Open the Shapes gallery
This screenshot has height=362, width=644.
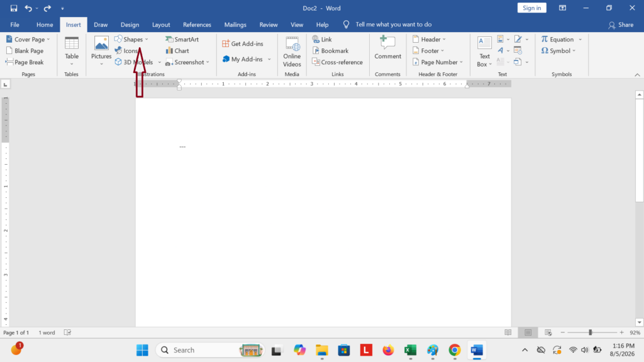point(131,39)
